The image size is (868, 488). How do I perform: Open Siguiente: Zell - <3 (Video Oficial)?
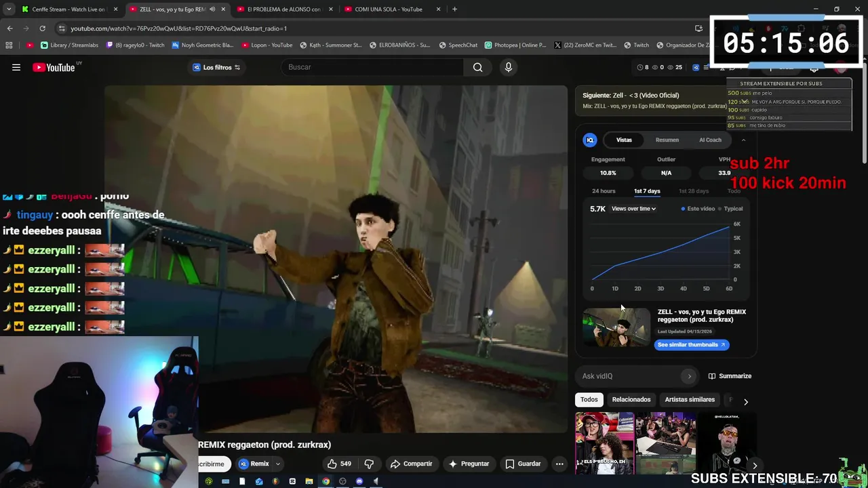[652, 100]
